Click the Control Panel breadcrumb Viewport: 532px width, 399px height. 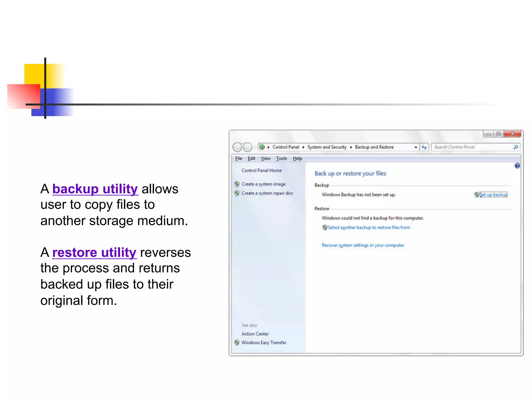(x=286, y=147)
